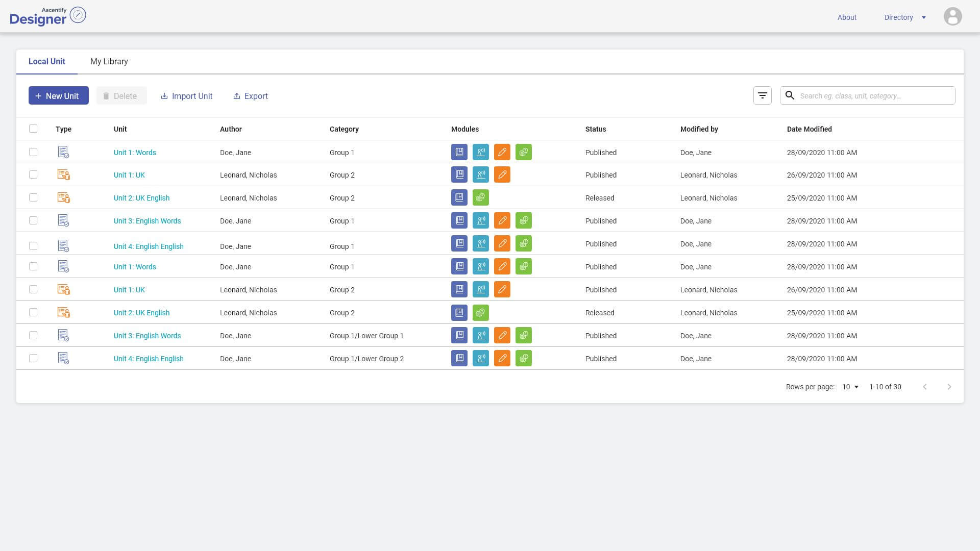The width and height of the screenshot is (980, 551).
Task: Tick checkbox for the Group 1/Lower Group 2 row
Action: point(33,358)
